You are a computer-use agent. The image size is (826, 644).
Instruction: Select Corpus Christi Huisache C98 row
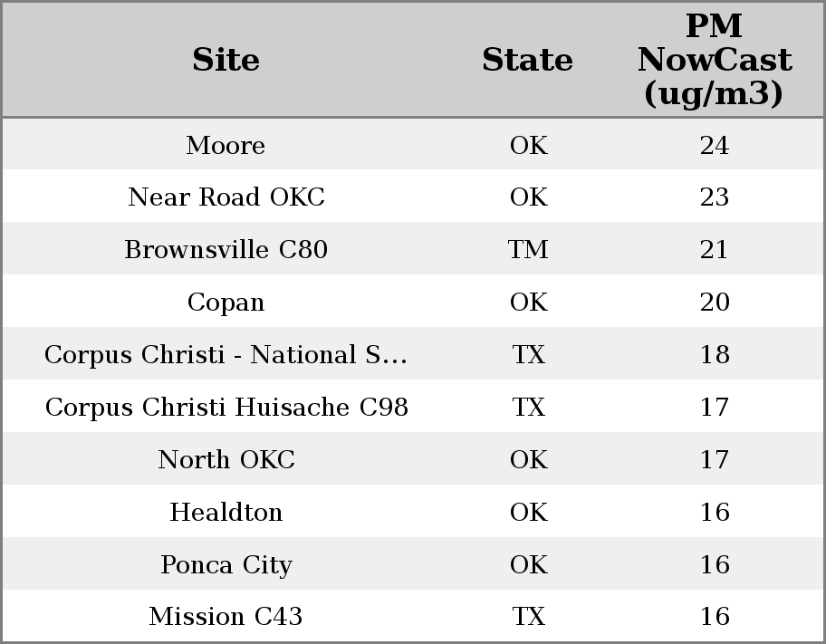pyautogui.click(x=226, y=408)
